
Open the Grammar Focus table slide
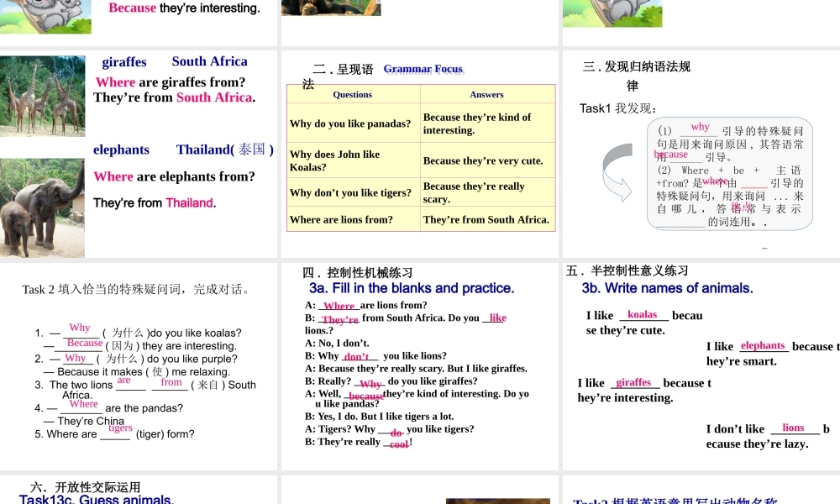419,155
